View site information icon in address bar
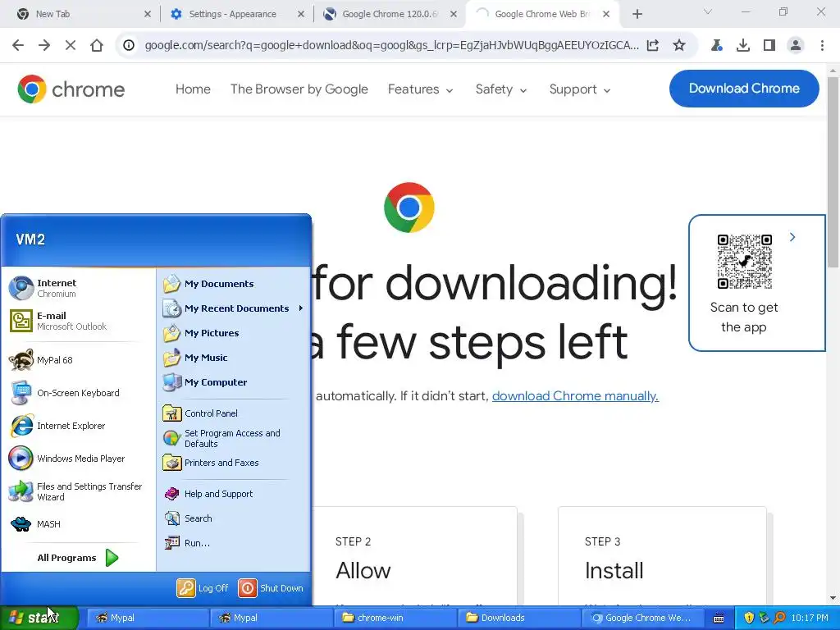This screenshot has width=840, height=630. pos(129,46)
